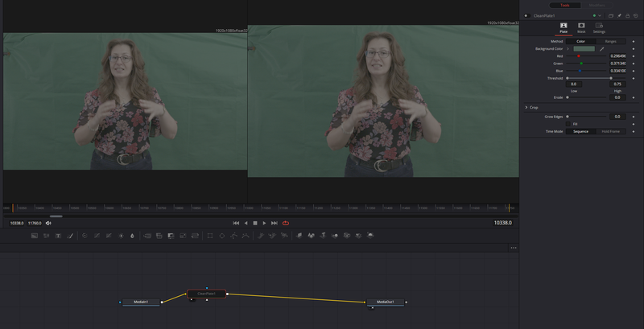Pick background color with the eyedropper

(601, 48)
